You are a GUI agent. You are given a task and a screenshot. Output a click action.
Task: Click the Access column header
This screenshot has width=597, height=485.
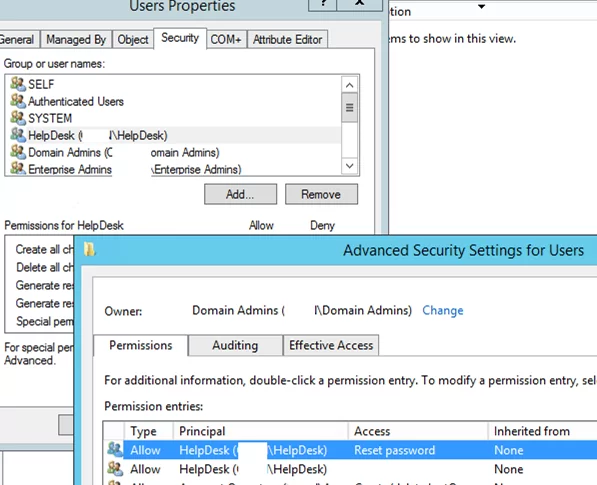(x=418, y=431)
